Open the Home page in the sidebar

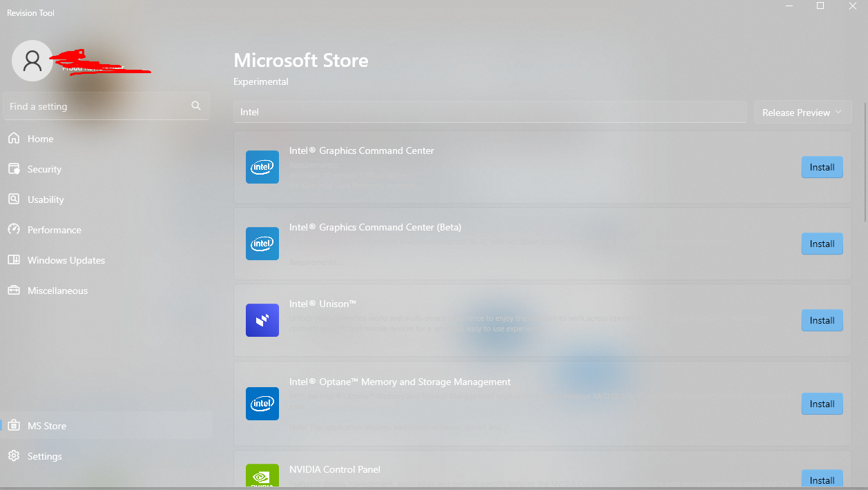coord(106,139)
